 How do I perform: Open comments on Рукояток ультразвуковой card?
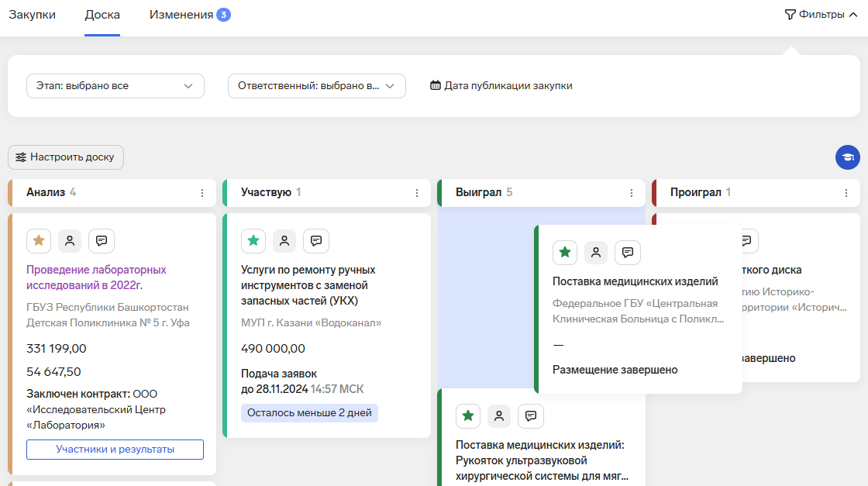coord(531,415)
